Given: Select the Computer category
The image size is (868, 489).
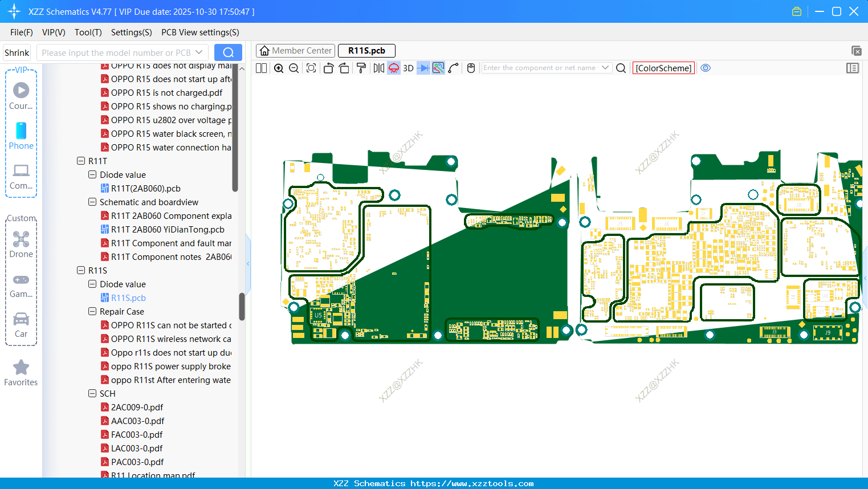Looking at the screenshot, I should click(21, 177).
